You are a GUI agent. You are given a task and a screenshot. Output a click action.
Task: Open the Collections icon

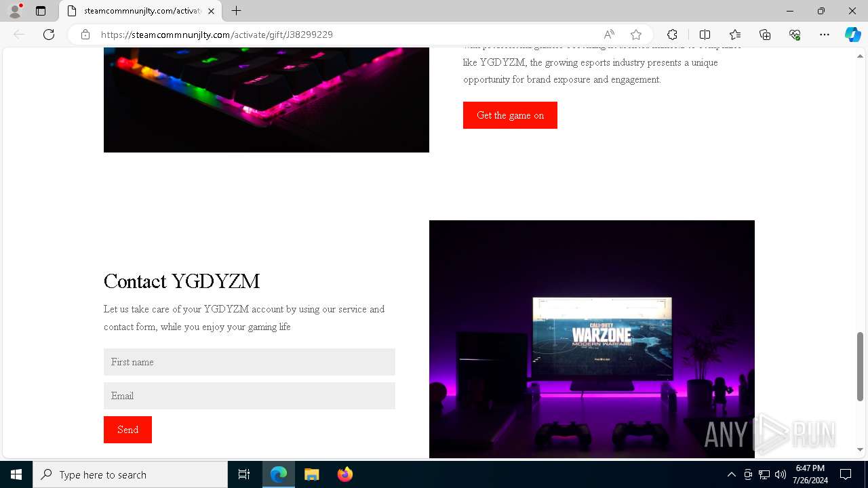pyautogui.click(x=765, y=35)
